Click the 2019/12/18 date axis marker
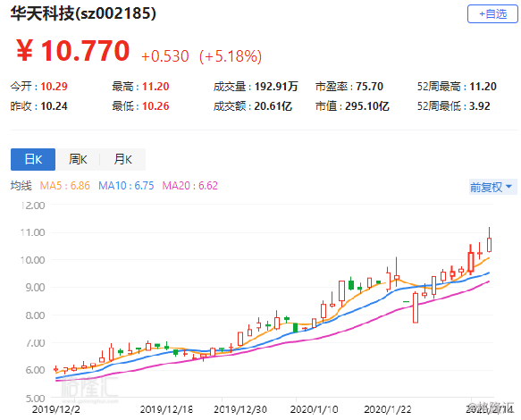Viewport: 521px width, 420px height. 166,409
